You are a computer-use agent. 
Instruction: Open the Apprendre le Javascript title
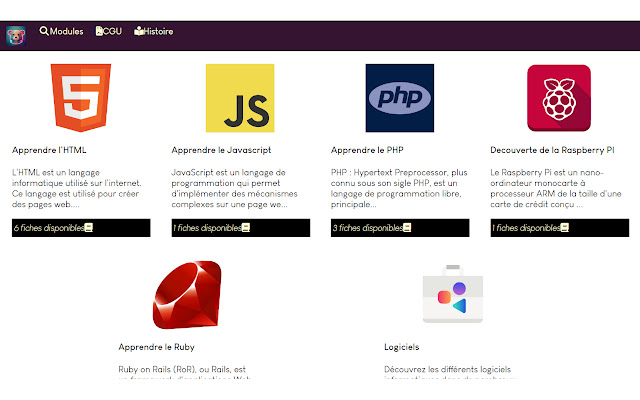tap(221, 150)
